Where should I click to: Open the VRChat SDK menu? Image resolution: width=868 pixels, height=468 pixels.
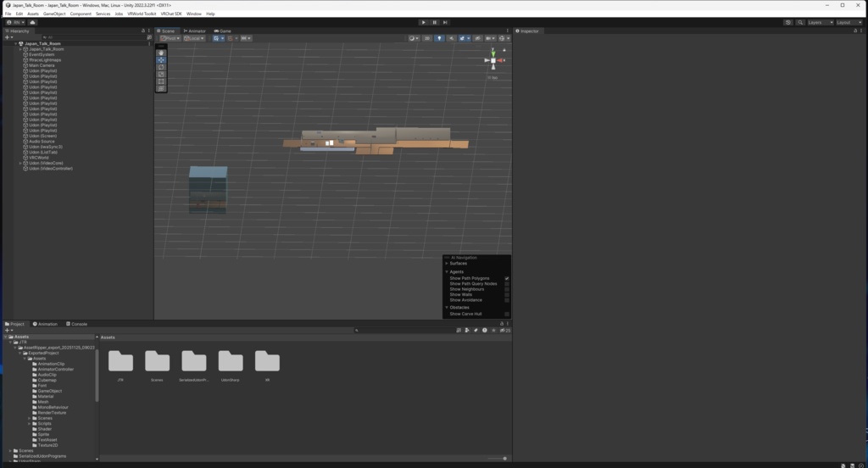[x=171, y=14]
